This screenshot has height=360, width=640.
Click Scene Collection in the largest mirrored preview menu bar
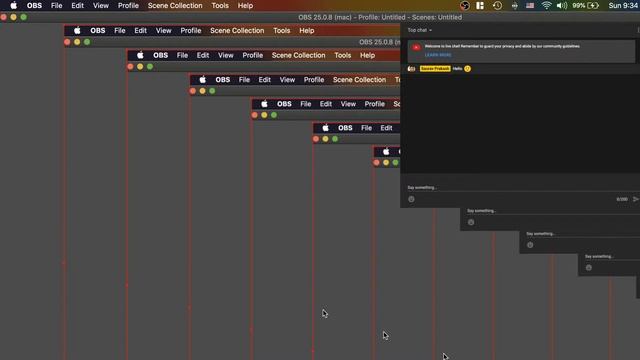[x=237, y=31]
